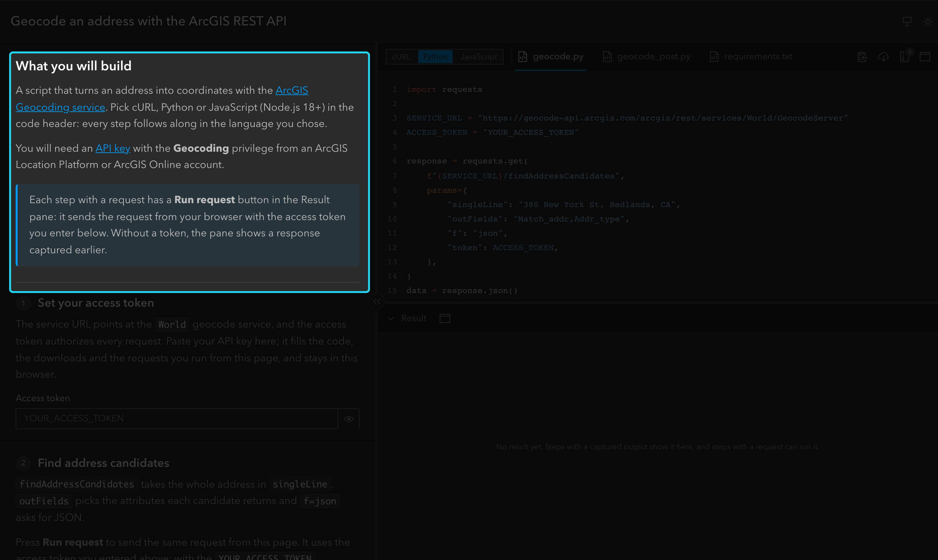The height and width of the screenshot is (560, 938).
Task: Click the 'f=json' inline code label
Action: point(320,501)
